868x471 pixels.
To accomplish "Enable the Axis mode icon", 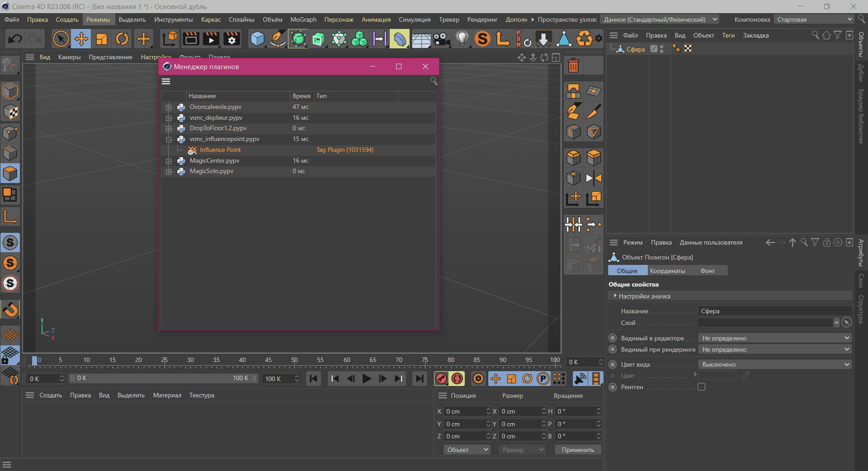I will click(10, 217).
